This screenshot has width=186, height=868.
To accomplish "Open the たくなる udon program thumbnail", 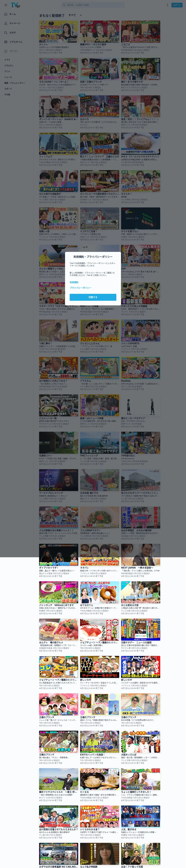I will tap(100, 779).
